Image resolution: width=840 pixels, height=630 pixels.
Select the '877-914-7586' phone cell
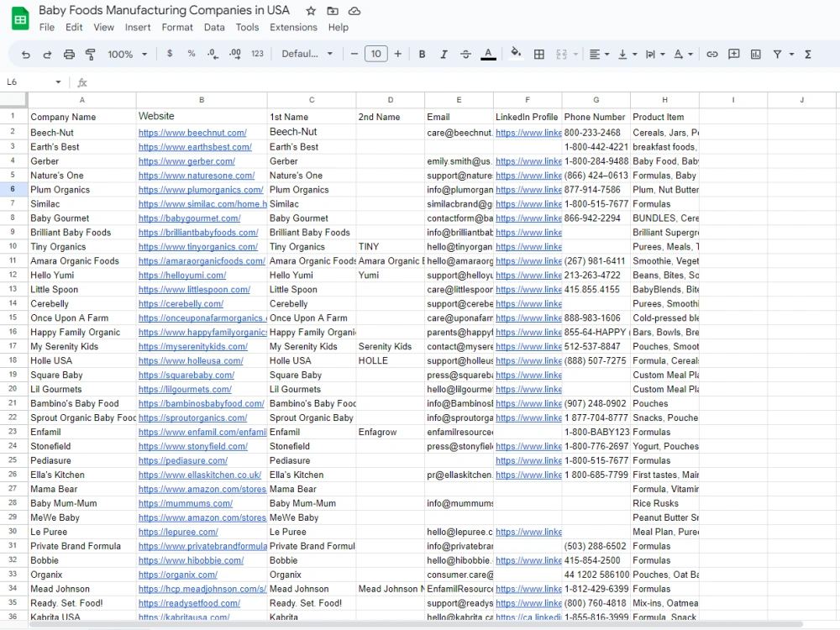click(x=596, y=190)
